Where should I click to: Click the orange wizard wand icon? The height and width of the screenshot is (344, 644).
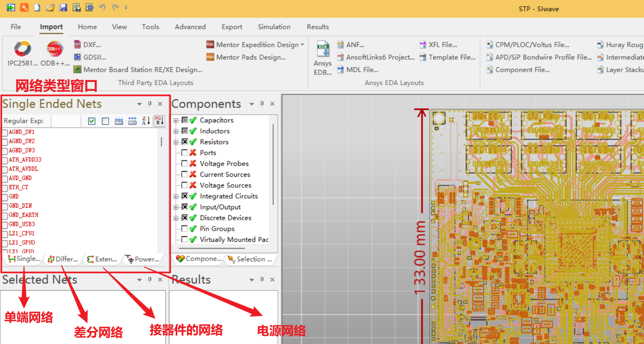[x=24, y=7]
